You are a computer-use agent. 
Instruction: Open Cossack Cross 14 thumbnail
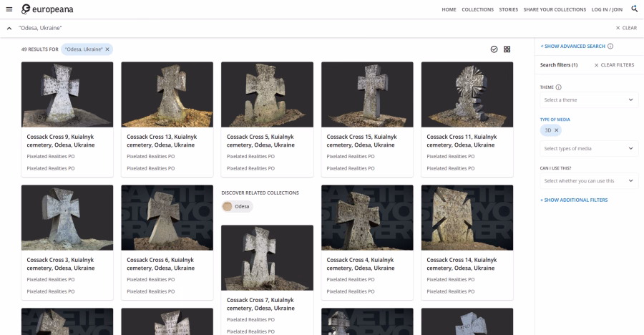click(467, 218)
